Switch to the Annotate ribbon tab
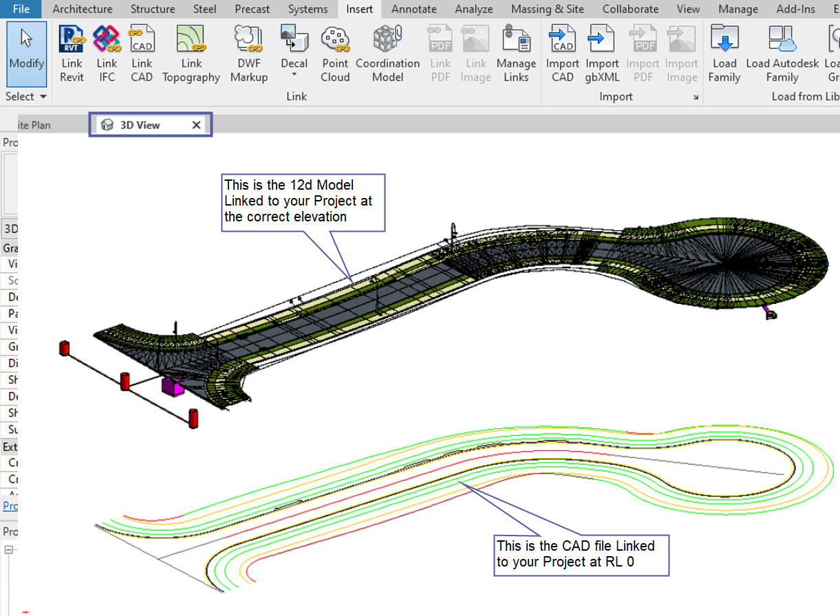Viewport: 840px width, 616px height. point(414,9)
